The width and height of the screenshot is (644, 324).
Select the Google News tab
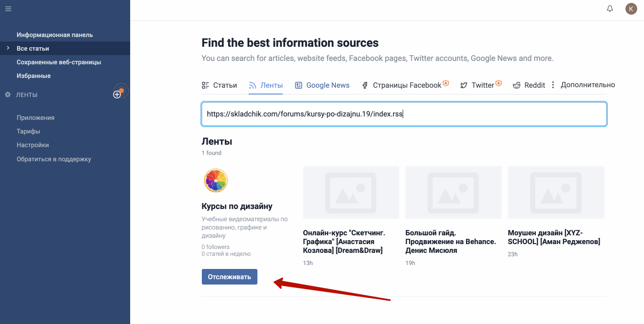322,85
